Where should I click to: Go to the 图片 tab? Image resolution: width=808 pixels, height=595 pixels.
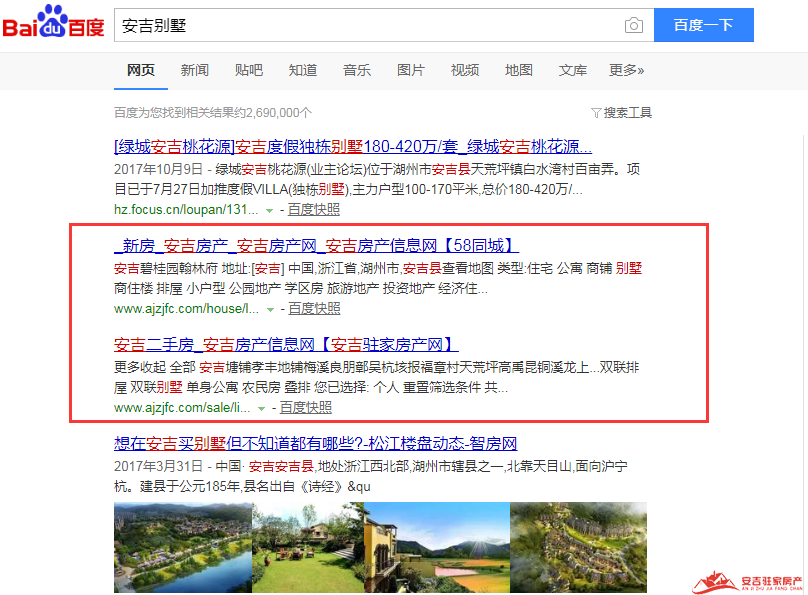[x=411, y=70]
